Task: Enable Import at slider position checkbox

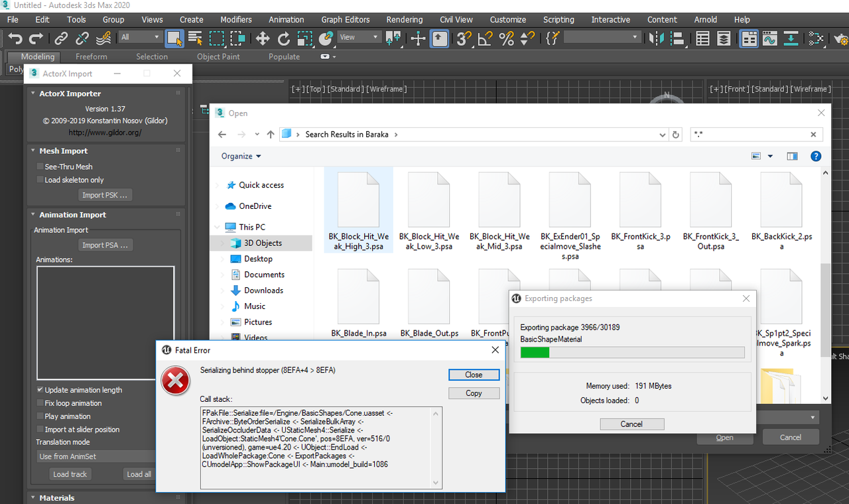Action: [x=40, y=430]
